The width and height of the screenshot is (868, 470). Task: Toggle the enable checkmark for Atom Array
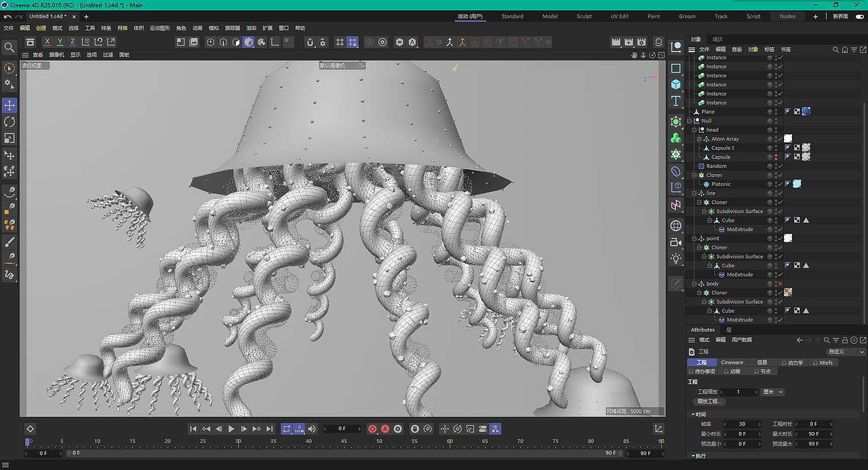780,139
